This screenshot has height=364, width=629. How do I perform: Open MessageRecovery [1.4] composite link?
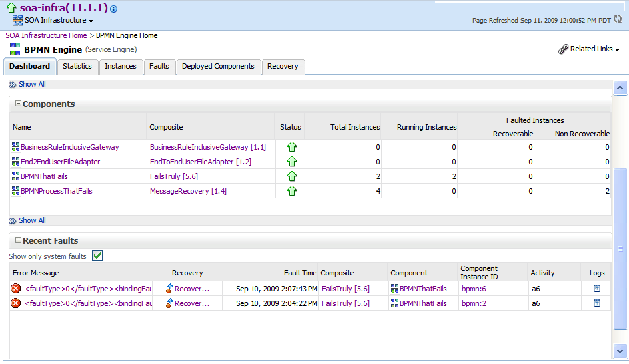click(188, 192)
